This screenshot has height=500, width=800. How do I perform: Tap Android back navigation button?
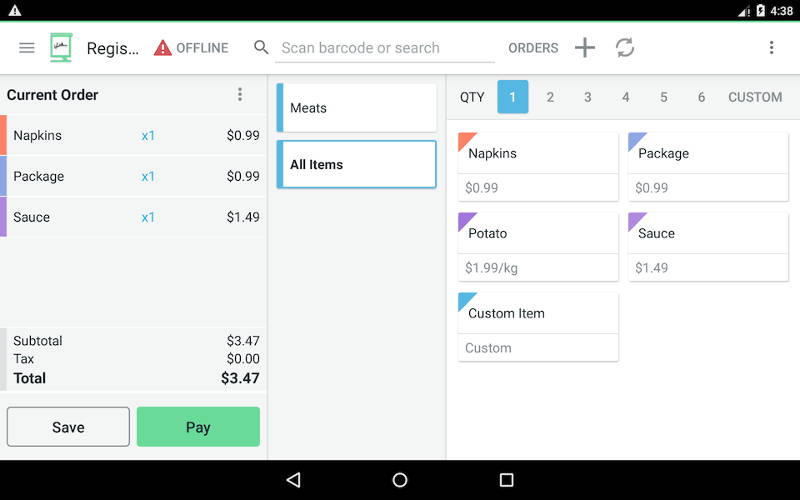(293, 480)
